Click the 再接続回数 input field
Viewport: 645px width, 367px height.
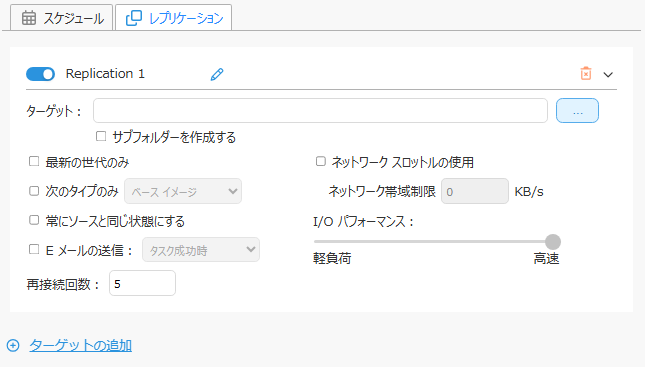[x=142, y=283]
